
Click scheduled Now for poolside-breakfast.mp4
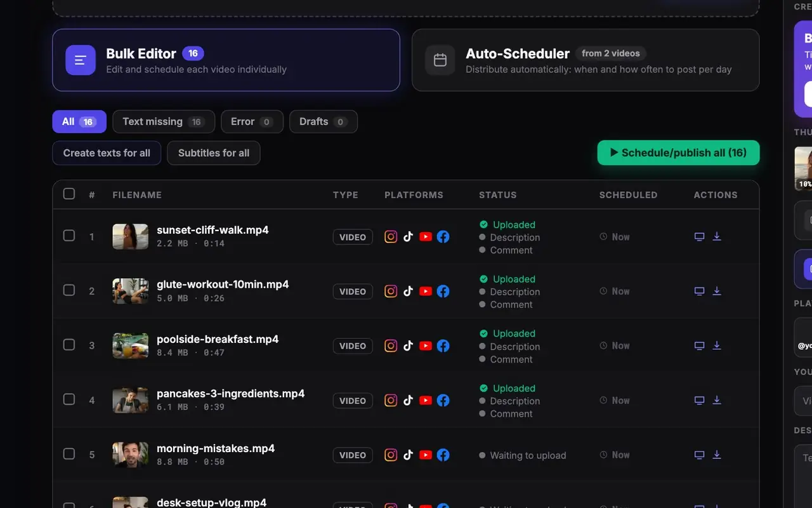(615, 346)
